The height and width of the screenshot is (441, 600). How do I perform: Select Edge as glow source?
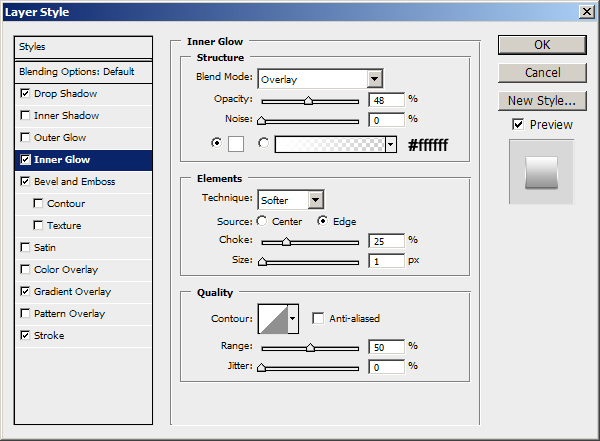point(323,221)
